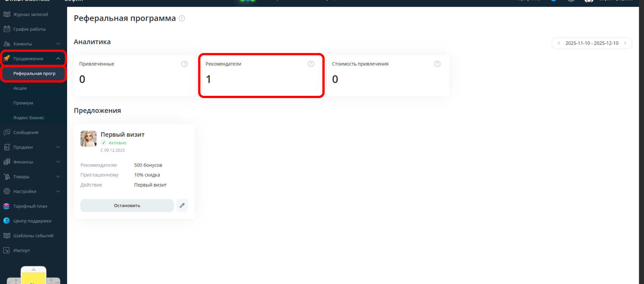Select Яндекс Бизнес submenu item

tap(29, 118)
